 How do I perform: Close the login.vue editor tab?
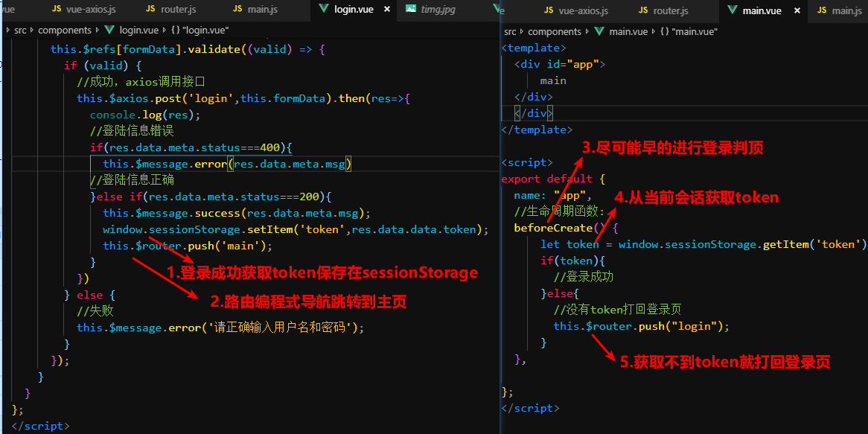[x=388, y=10]
